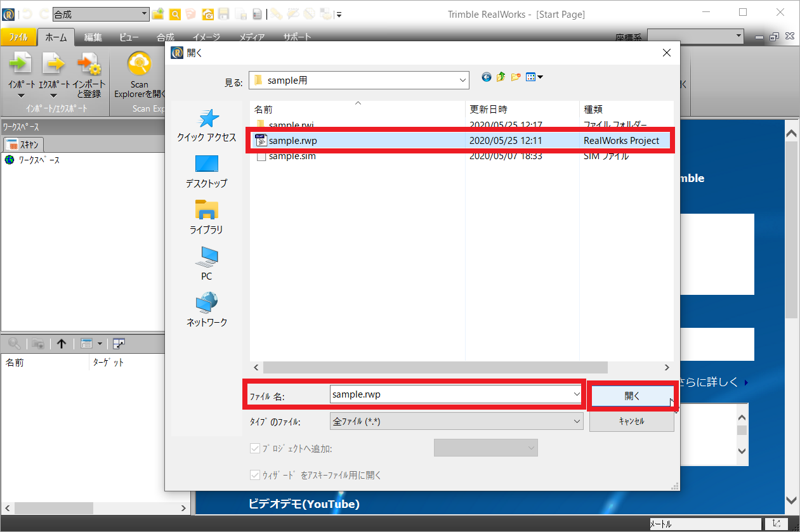Open the coordinate system dropdown at top right

(738, 36)
